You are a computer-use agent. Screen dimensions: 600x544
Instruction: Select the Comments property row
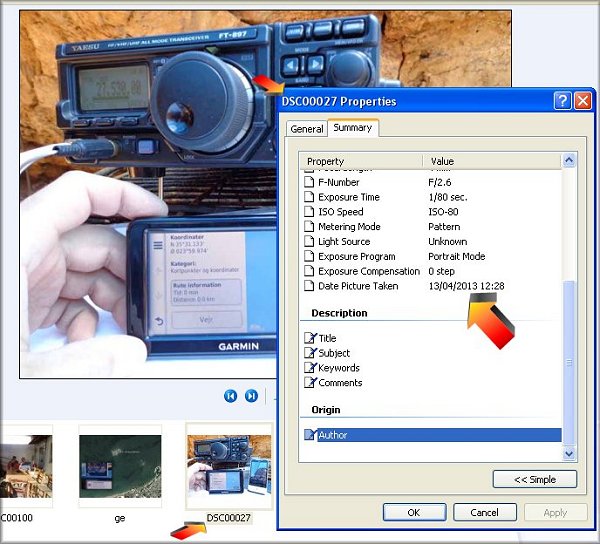(432, 383)
